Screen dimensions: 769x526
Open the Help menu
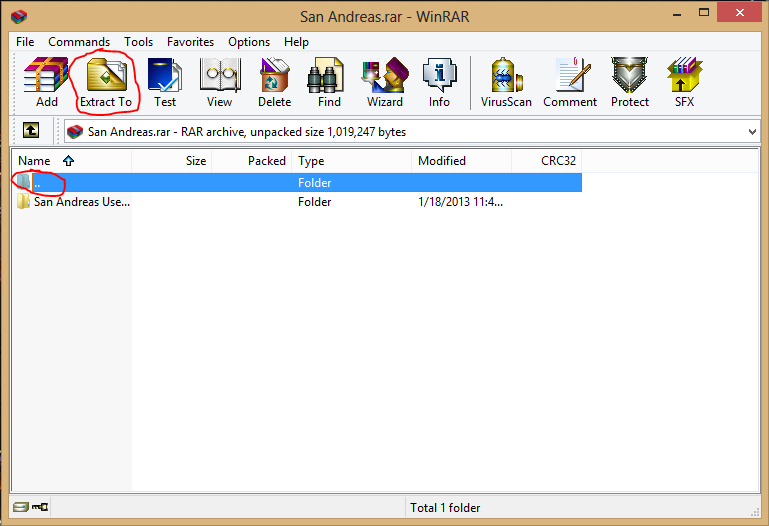point(296,42)
